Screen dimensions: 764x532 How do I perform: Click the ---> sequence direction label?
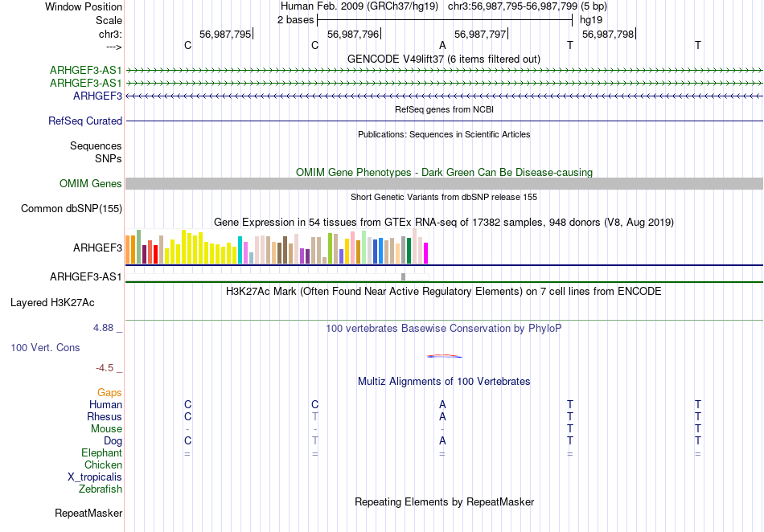[x=113, y=47]
